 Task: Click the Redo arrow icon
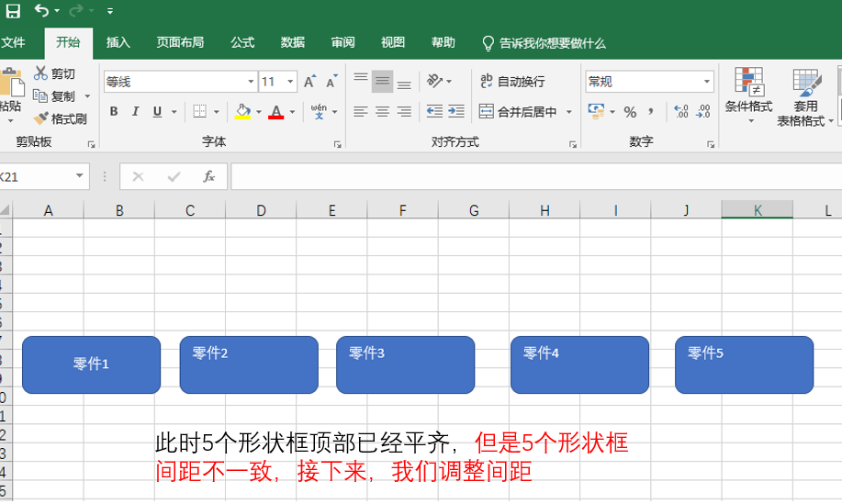point(76,10)
